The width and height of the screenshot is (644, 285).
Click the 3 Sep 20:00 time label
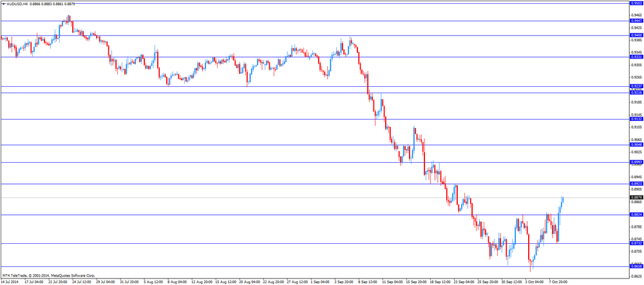344,282
